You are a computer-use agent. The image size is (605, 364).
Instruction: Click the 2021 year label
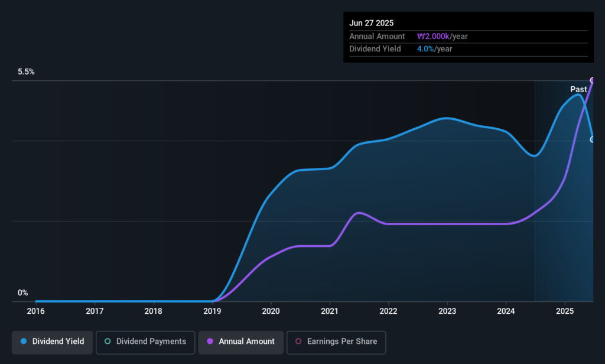(x=330, y=311)
